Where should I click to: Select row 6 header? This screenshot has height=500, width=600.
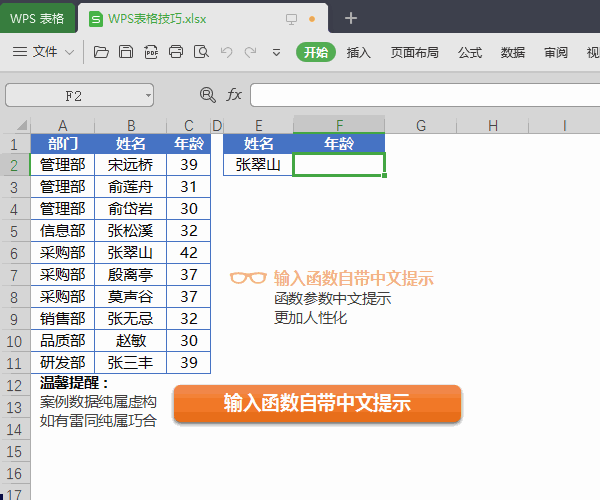point(15,253)
